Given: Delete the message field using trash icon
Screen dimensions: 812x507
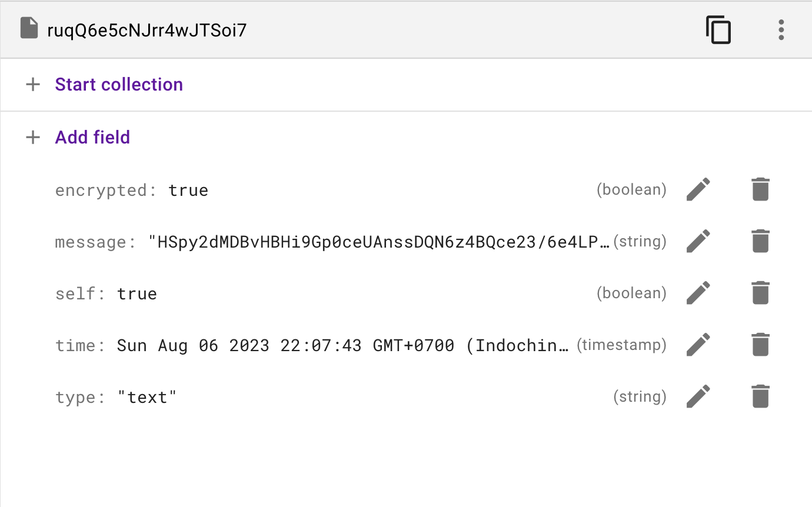Looking at the screenshot, I should pyautogui.click(x=760, y=241).
